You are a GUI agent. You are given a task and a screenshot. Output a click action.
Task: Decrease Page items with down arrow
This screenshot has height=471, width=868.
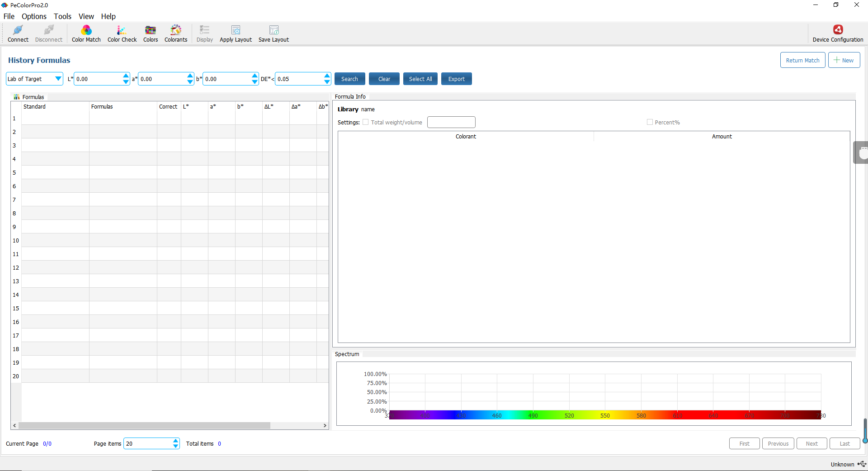(x=176, y=447)
